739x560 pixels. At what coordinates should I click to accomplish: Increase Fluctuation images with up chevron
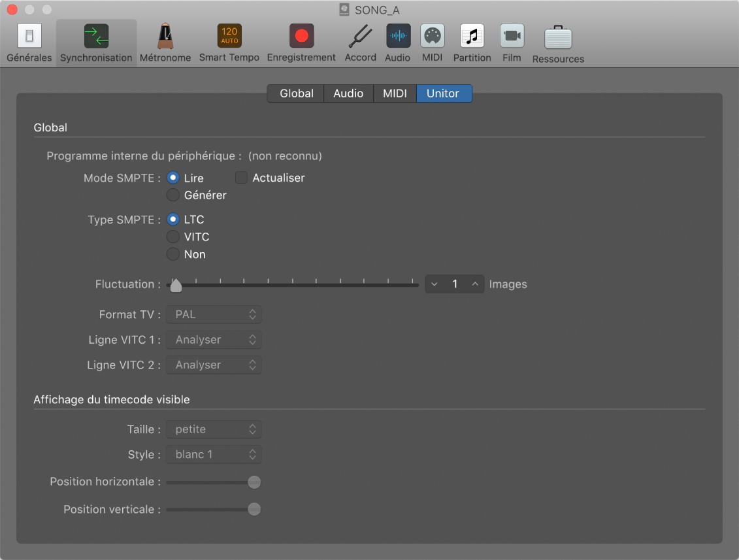coord(475,284)
